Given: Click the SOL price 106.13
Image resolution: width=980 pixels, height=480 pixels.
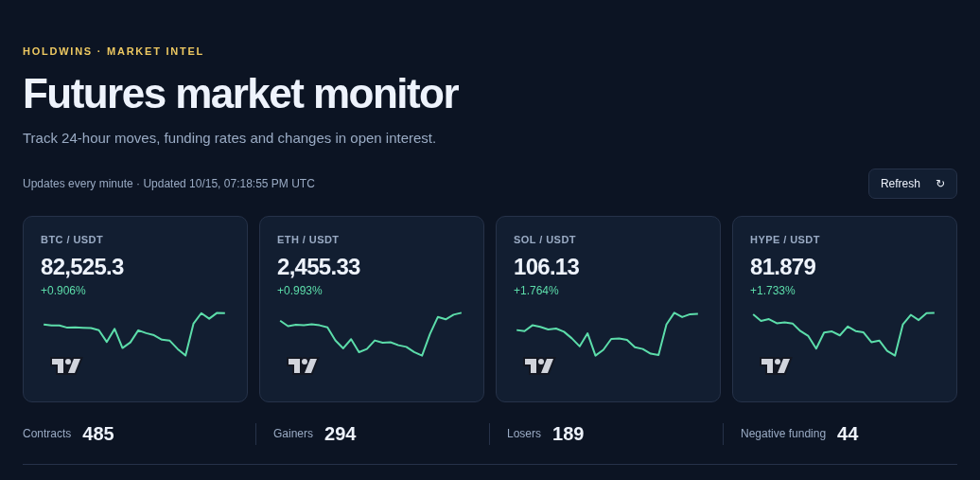Looking at the screenshot, I should [x=546, y=267].
